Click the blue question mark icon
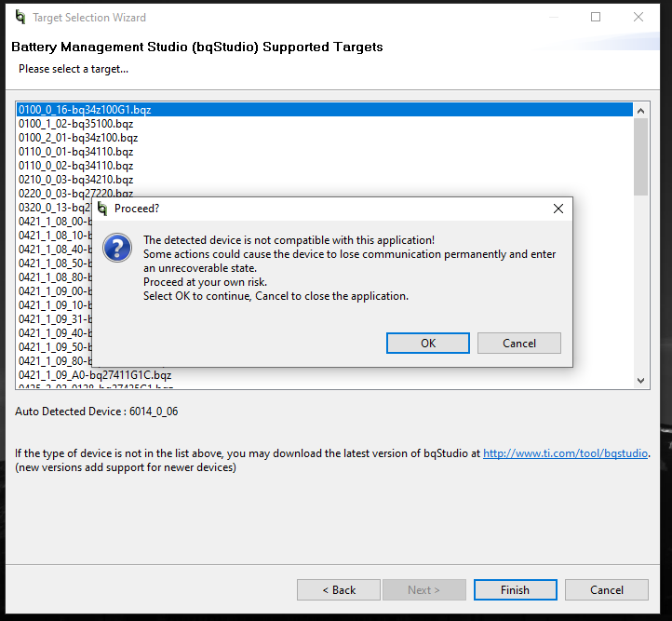This screenshot has height=621, width=672. [x=117, y=248]
